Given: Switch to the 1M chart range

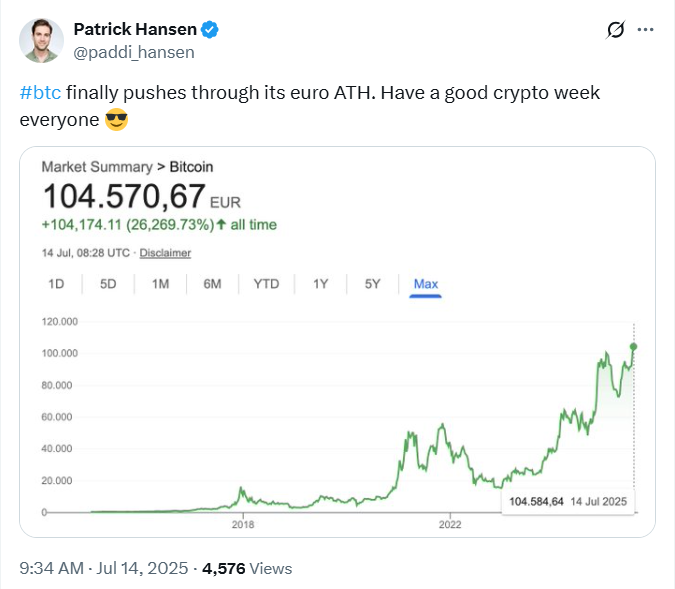Looking at the screenshot, I should point(160,284).
